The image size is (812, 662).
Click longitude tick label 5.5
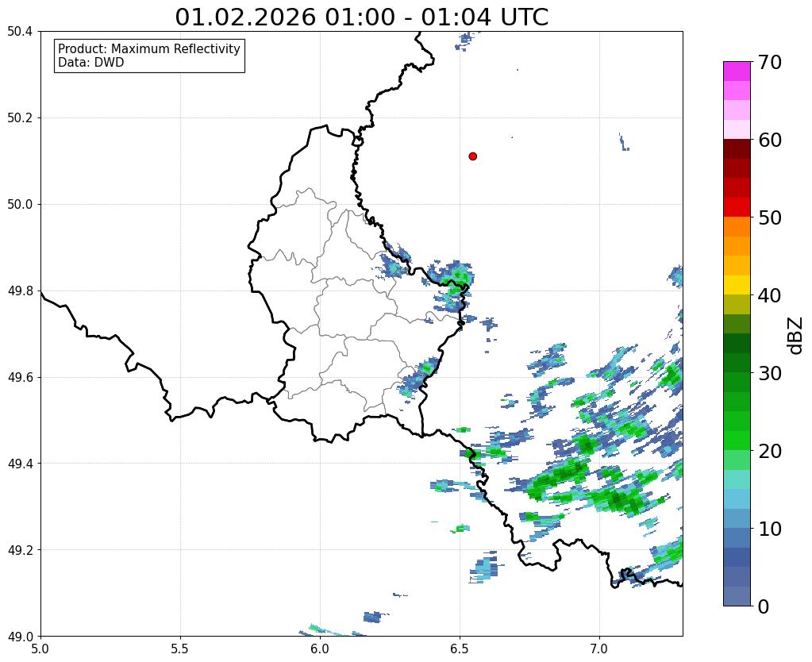point(180,649)
